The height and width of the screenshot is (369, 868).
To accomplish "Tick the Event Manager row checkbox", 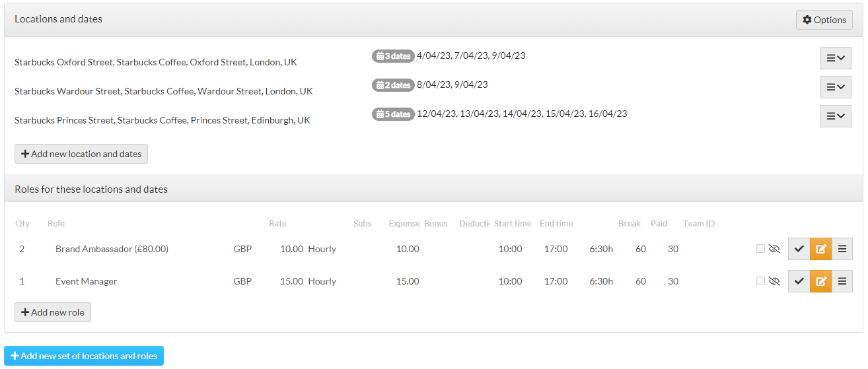I will (x=760, y=281).
